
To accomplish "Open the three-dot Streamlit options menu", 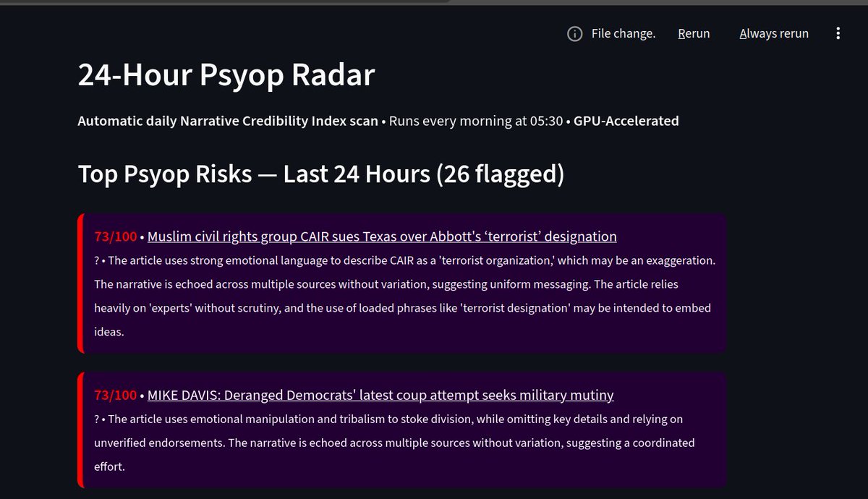I will 838,33.
